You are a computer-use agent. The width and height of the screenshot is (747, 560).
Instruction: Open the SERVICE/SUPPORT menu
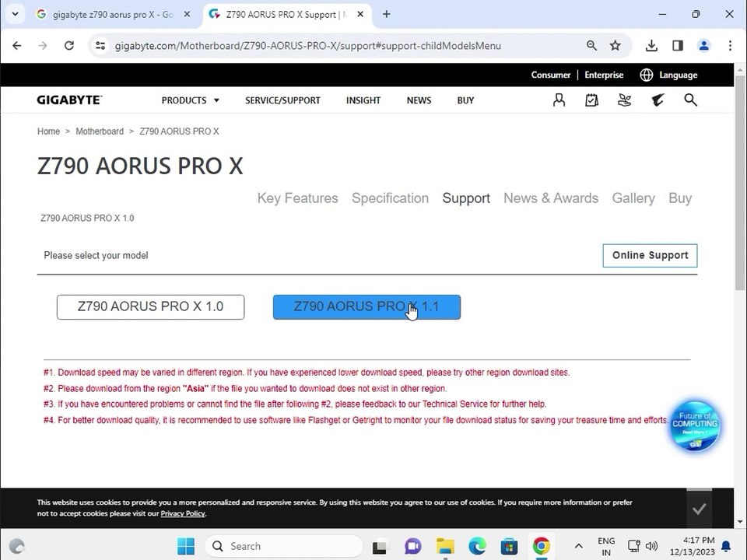(282, 100)
